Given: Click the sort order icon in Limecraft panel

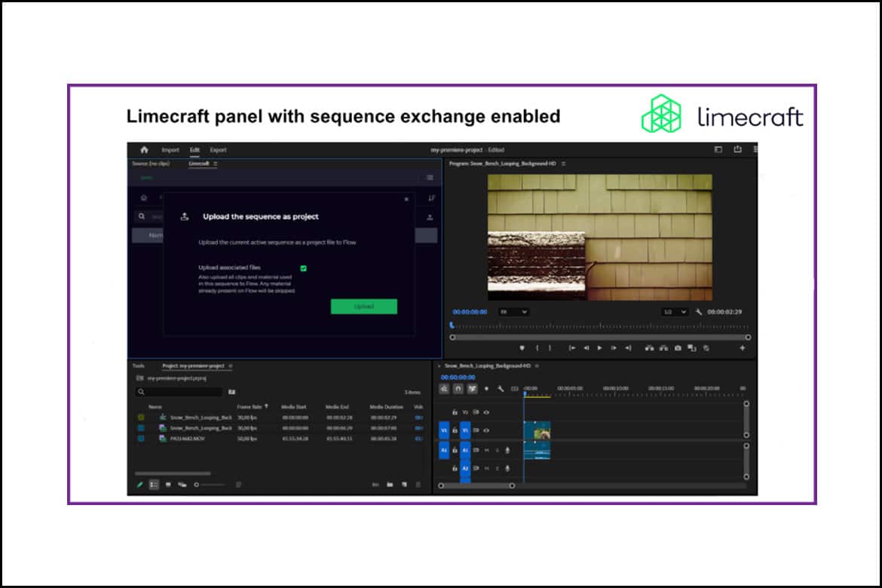Looking at the screenshot, I should [431, 198].
